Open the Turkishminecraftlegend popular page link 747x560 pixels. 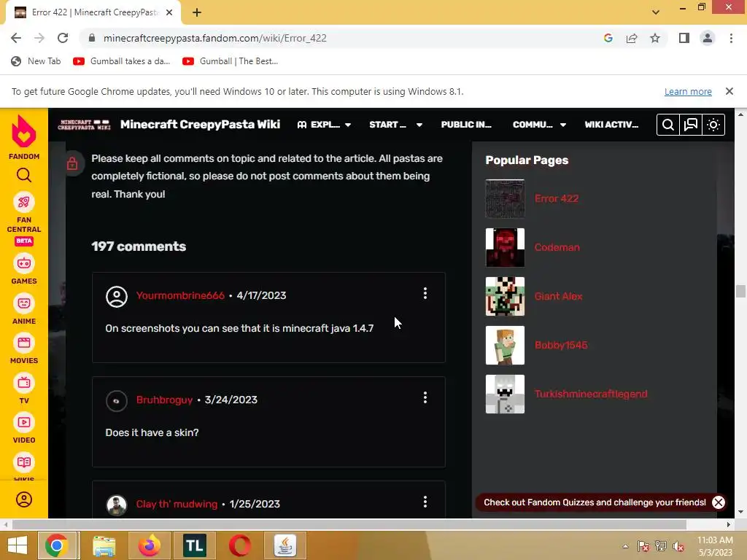coord(590,394)
